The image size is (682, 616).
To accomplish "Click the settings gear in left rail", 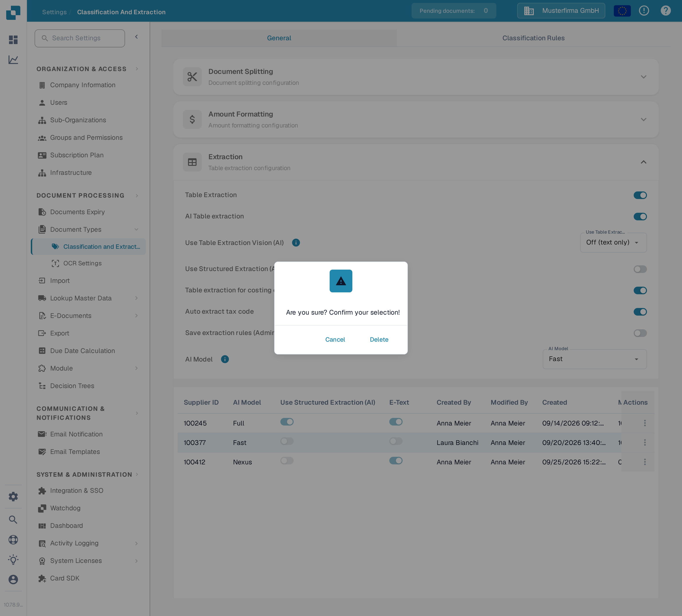I will point(13,497).
